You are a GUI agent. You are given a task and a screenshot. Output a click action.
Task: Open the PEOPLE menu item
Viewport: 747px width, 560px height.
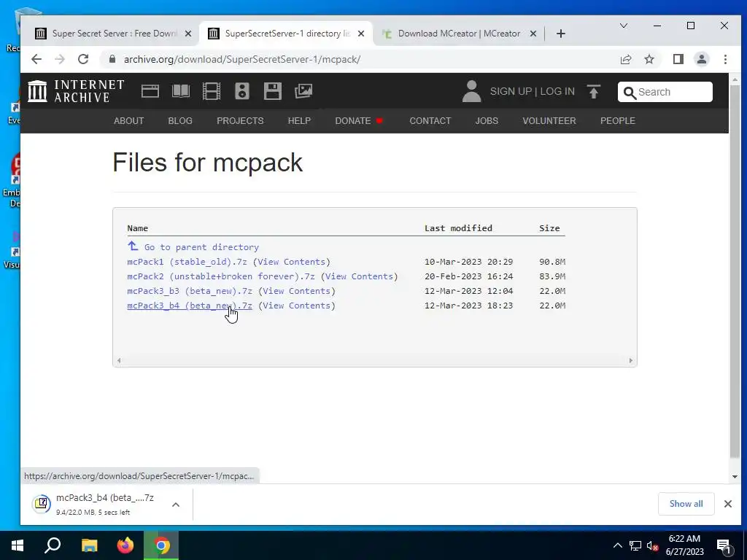617,121
